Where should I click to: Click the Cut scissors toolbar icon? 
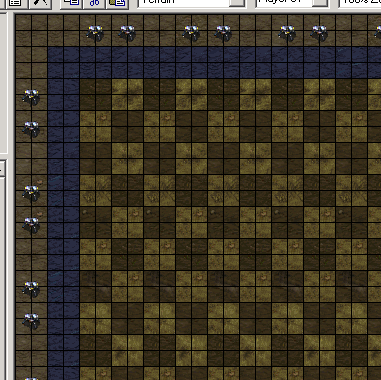[x=94, y=3]
